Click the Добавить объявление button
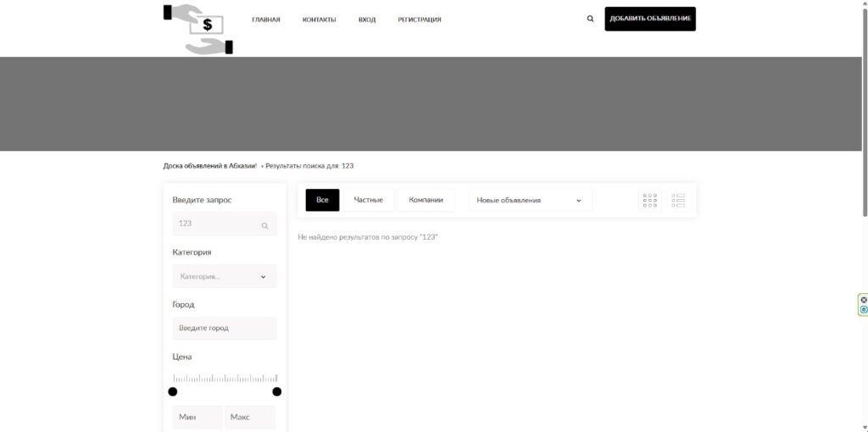 click(649, 19)
